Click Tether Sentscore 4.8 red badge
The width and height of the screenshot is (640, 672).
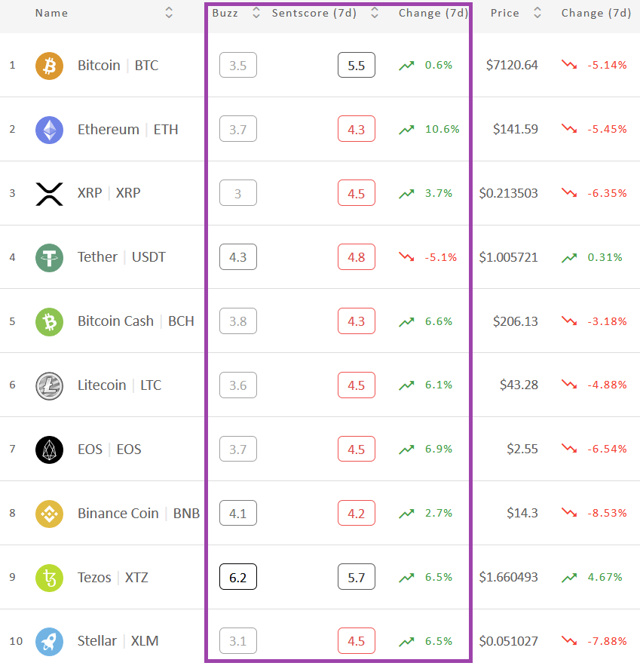pos(357,256)
